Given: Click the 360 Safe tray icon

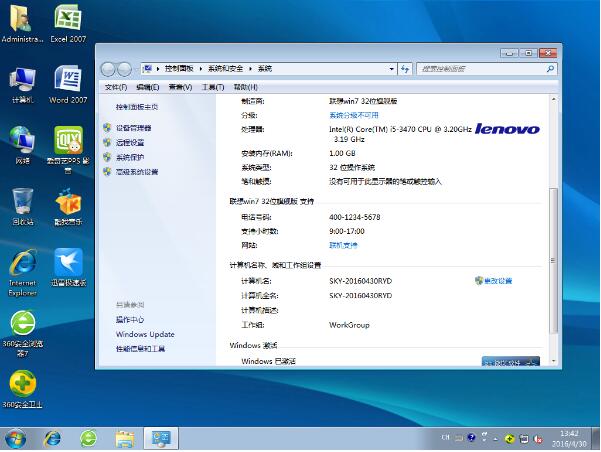Looking at the screenshot, I should click(x=509, y=439).
